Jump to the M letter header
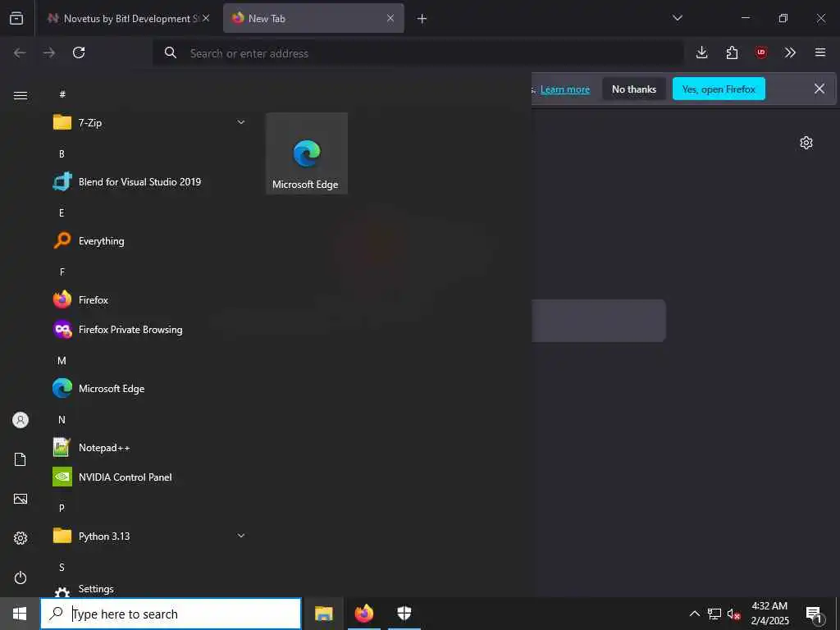 [x=62, y=361]
